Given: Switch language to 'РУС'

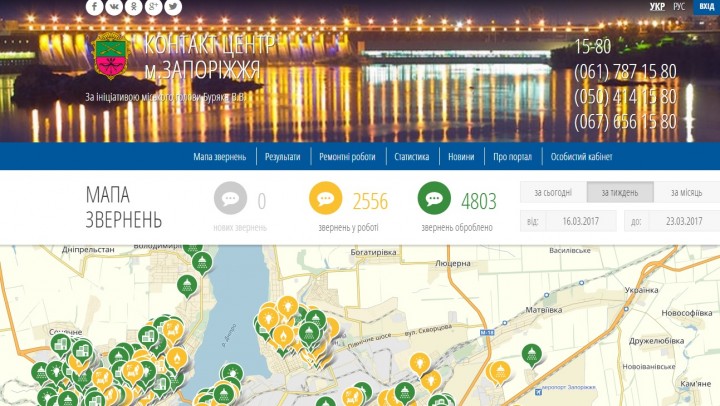Looking at the screenshot, I should (679, 6).
